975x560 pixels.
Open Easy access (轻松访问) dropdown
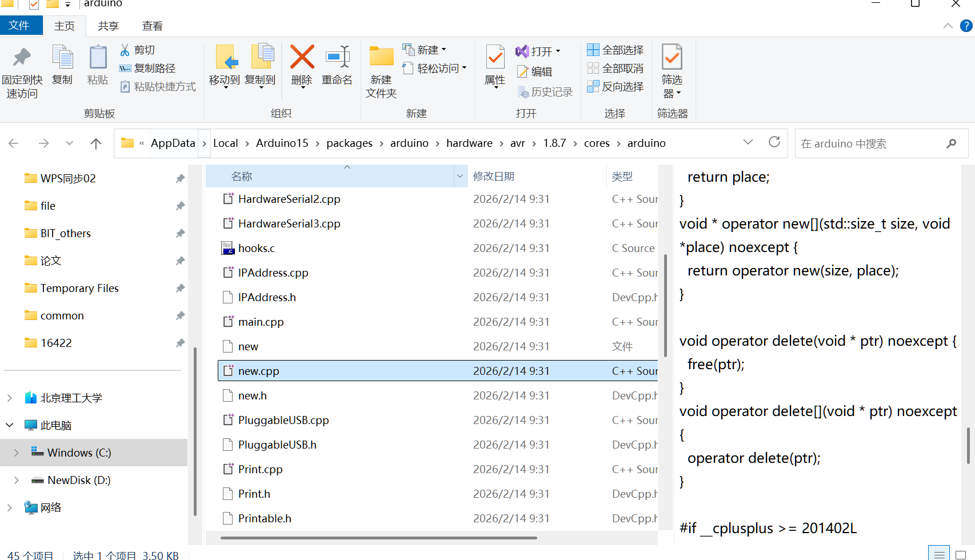434,69
